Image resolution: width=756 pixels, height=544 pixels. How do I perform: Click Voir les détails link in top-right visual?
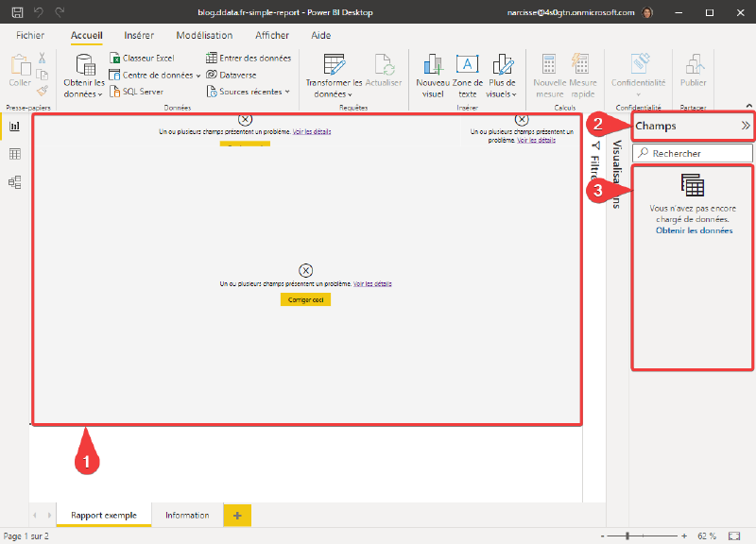(536, 140)
